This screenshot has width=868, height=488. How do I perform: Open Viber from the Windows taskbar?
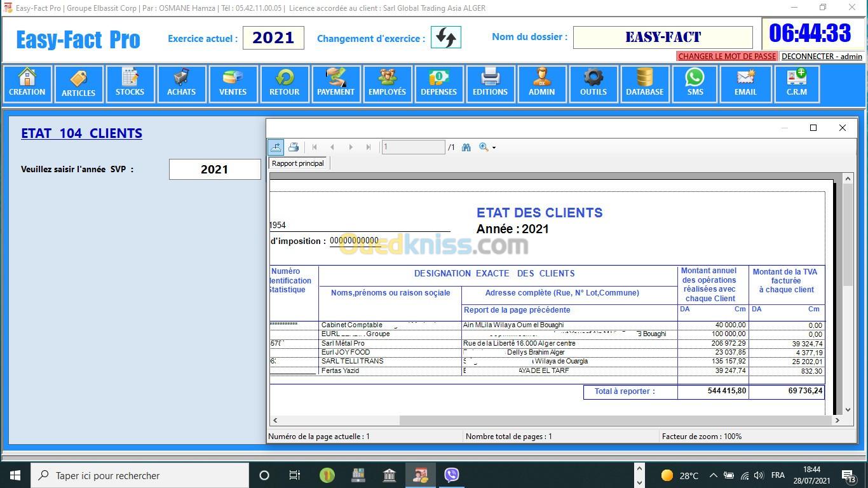(x=451, y=475)
